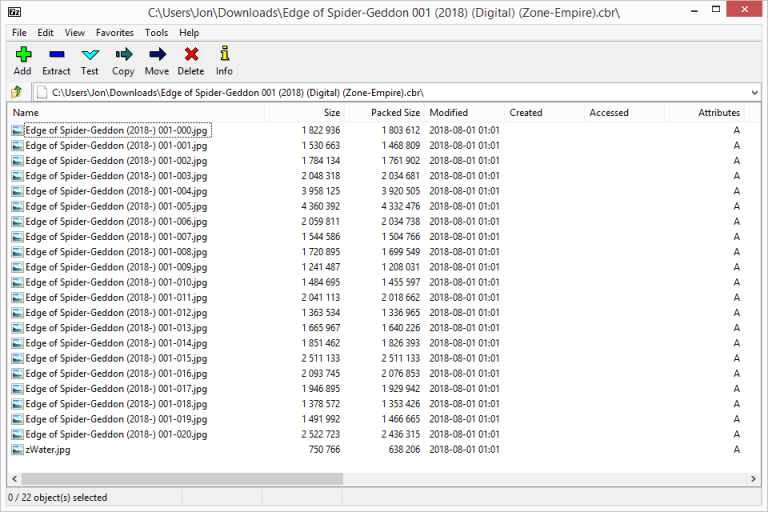The width and height of the screenshot is (768, 512).
Task: Open the Edit menu
Action: tap(45, 33)
